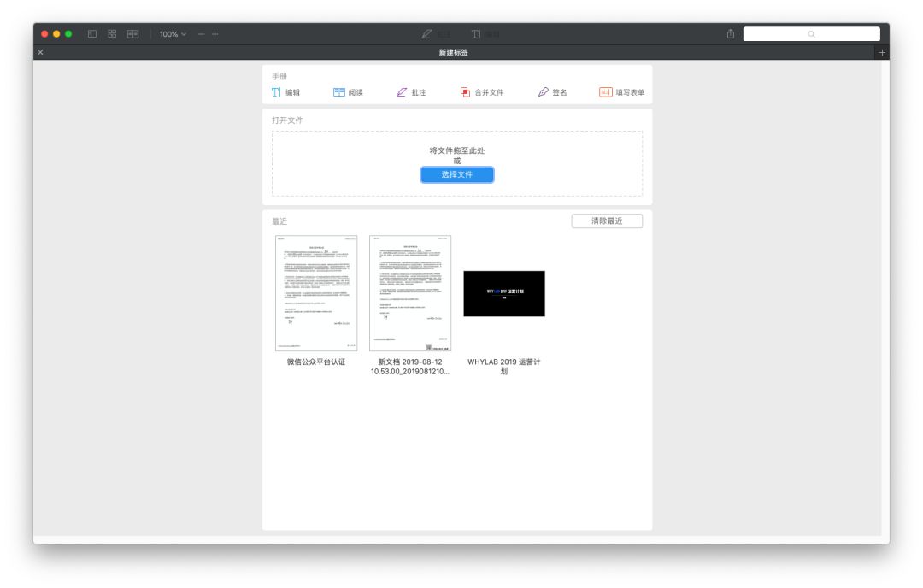Click the 将文件拖至此处 drop area text
Screen dimensions: 923x588
(x=456, y=150)
